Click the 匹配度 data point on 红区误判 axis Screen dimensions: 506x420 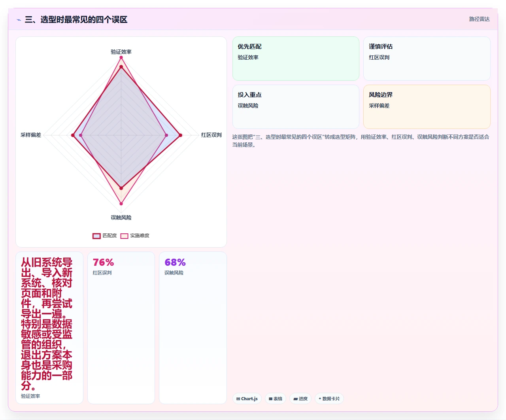point(181,135)
